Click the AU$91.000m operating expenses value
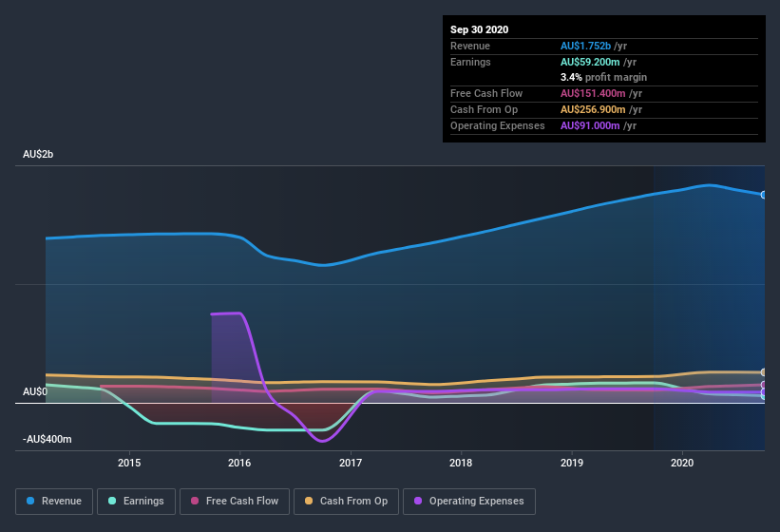The height and width of the screenshot is (532, 780). [x=590, y=125]
